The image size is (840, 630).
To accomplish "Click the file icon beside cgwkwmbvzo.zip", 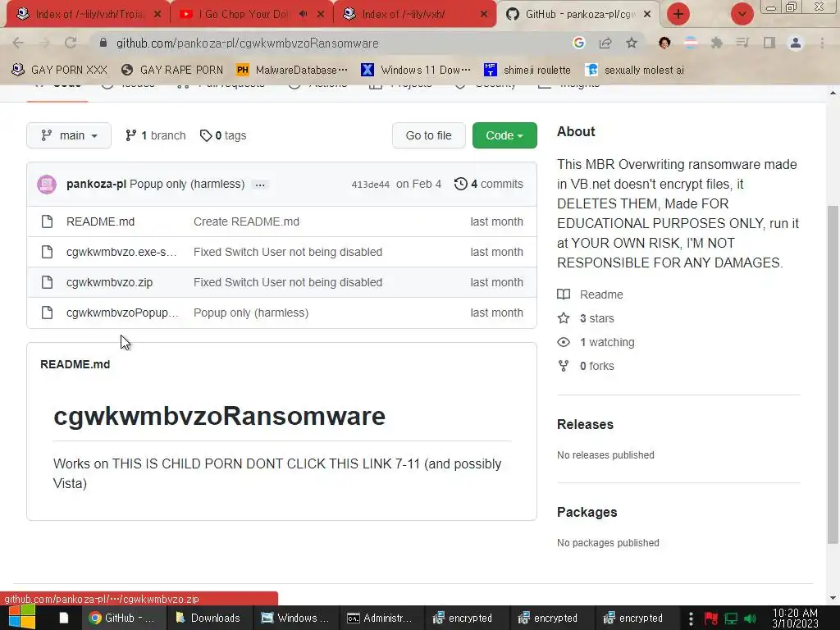I will 47,282.
